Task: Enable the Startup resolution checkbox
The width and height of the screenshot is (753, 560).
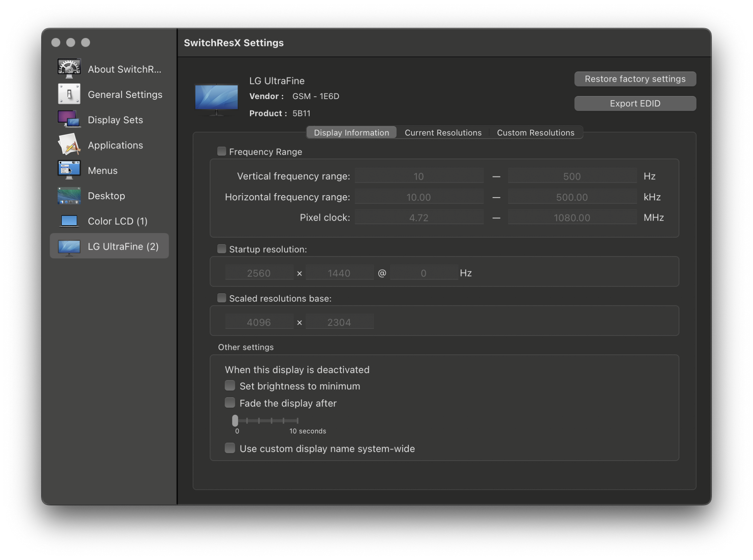Action: click(221, 249)
